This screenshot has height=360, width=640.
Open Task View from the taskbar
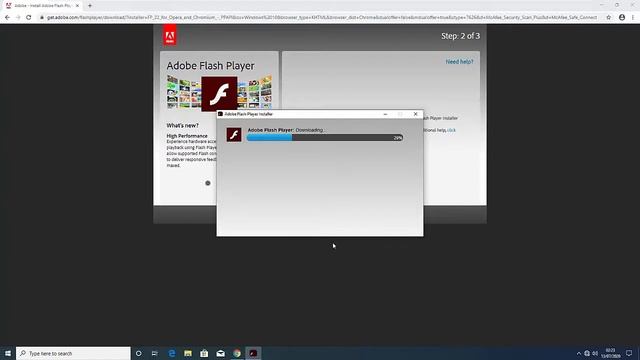point(155,353)
